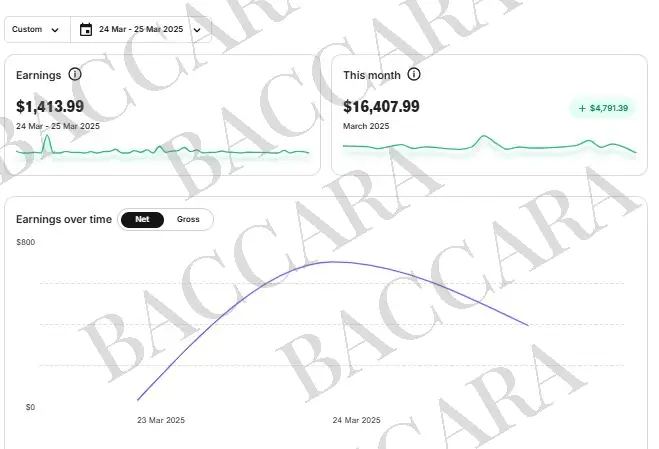Click the info icon beside This month
The height and width of the screenshot is (449, 659).
click(414, 75)
